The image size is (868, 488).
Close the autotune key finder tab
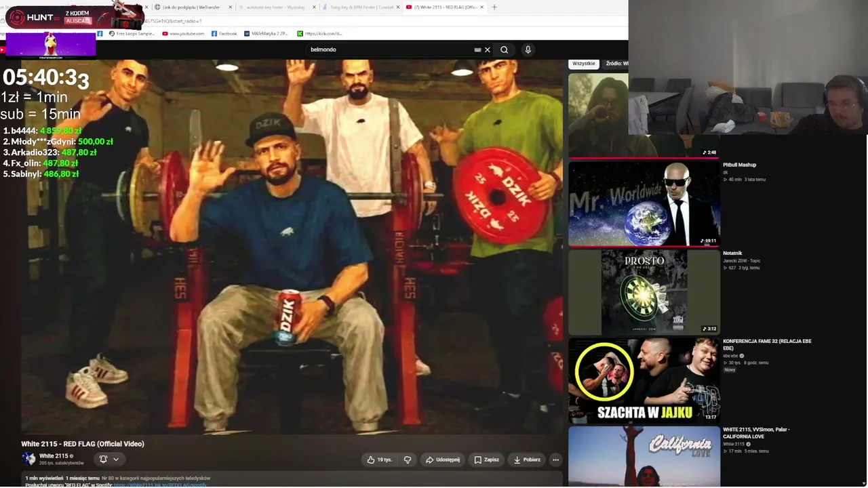tap(314, 7)
